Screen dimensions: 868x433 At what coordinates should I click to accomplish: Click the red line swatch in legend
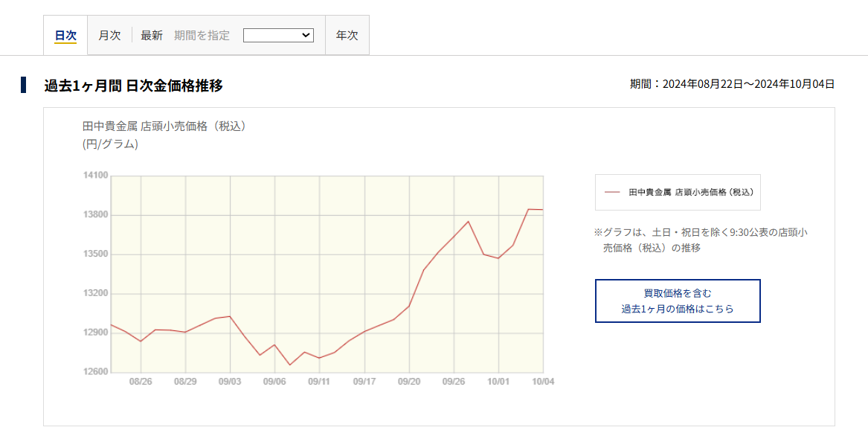click(612, 192)
